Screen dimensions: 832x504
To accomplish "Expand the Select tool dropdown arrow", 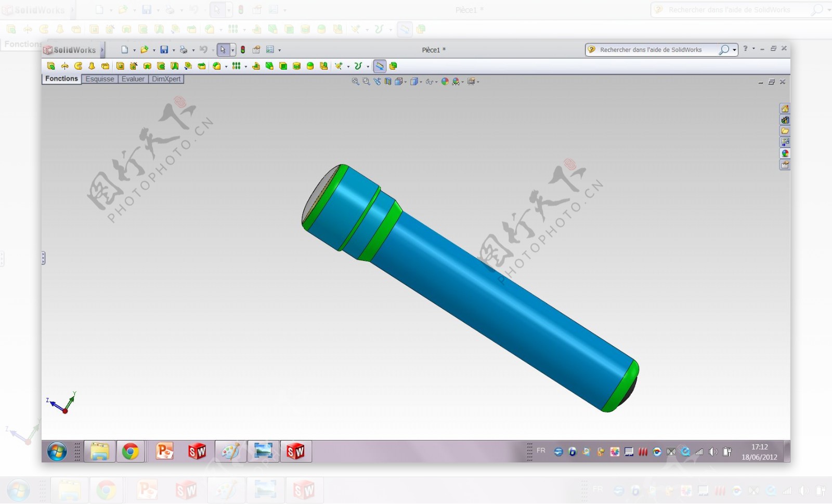I will tap(232, 50).
